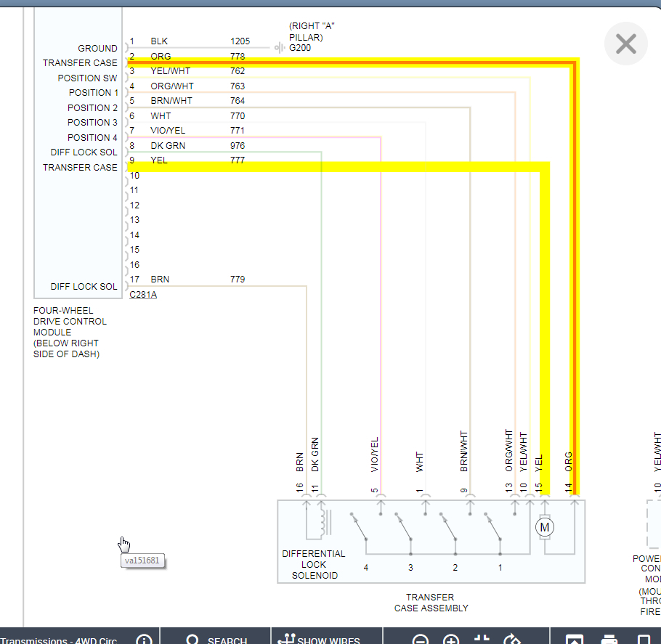Click the VIO/YEL 771 wire label
This screenshot has width=661, height=644.
(x=168, y=131)
